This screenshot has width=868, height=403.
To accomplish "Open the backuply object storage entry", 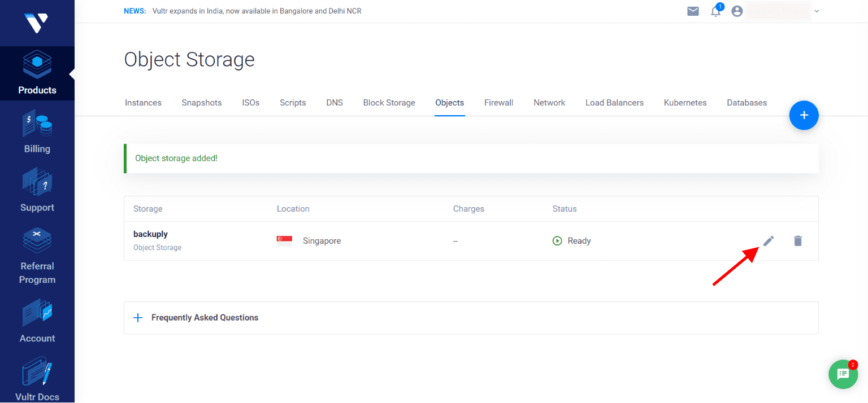I will (x=150, y=234).
